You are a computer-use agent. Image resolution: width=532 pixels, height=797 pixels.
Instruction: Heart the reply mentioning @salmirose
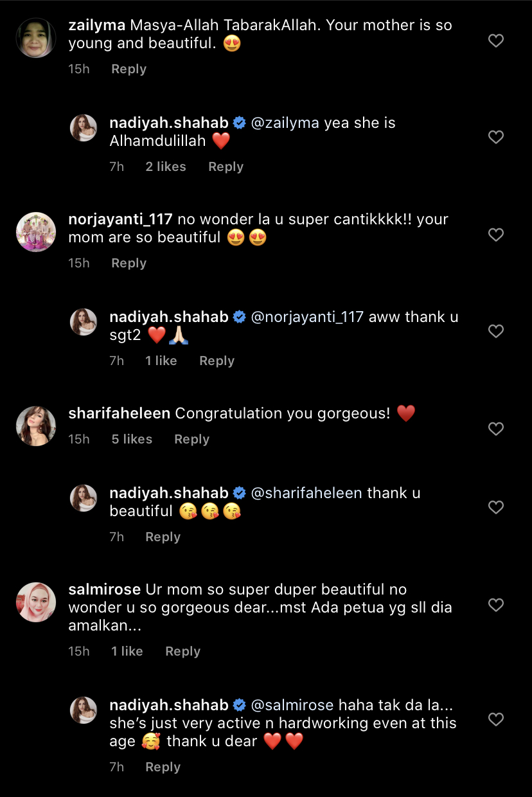495,719
